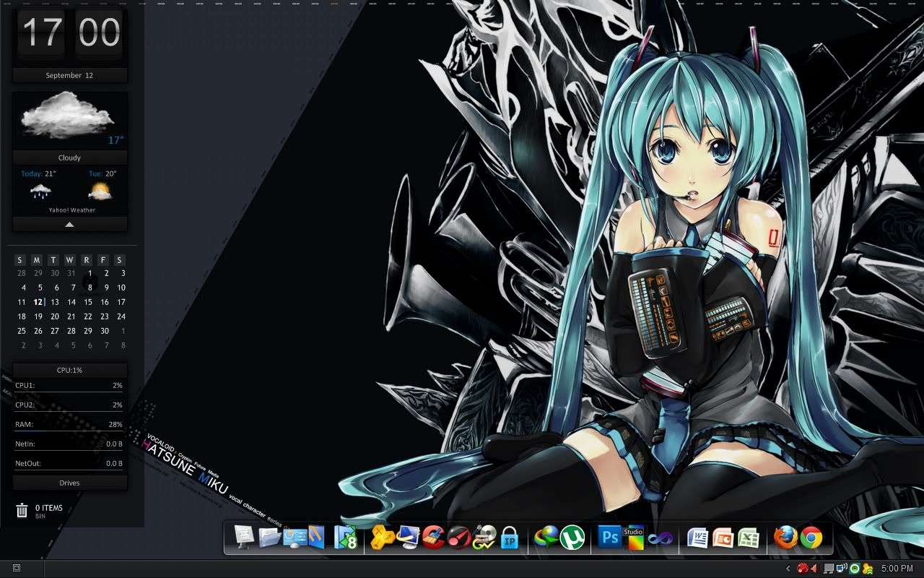Open the folder icon in the dock

pyautogui.click(x=269, y=537)
